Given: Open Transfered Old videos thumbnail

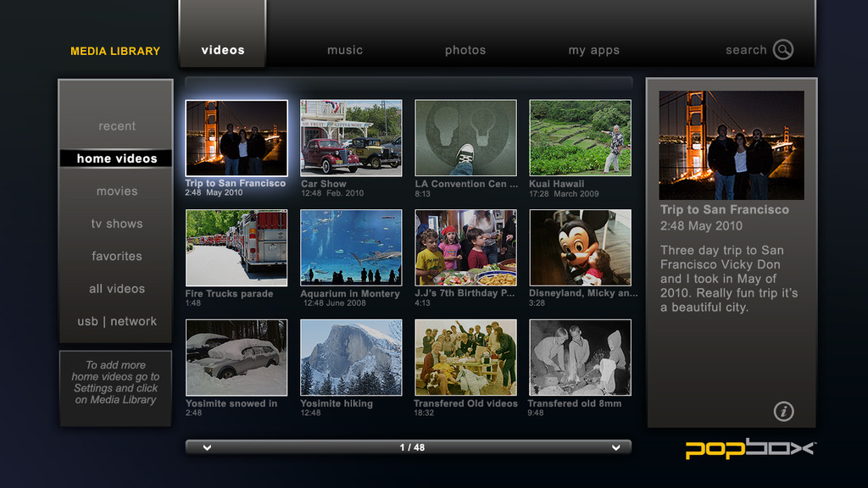Looking at the screenshot, I should point(465,358).
